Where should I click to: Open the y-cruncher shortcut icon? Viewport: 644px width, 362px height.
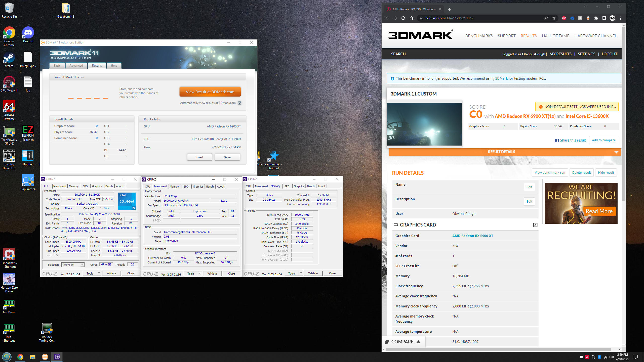[273, 160]
